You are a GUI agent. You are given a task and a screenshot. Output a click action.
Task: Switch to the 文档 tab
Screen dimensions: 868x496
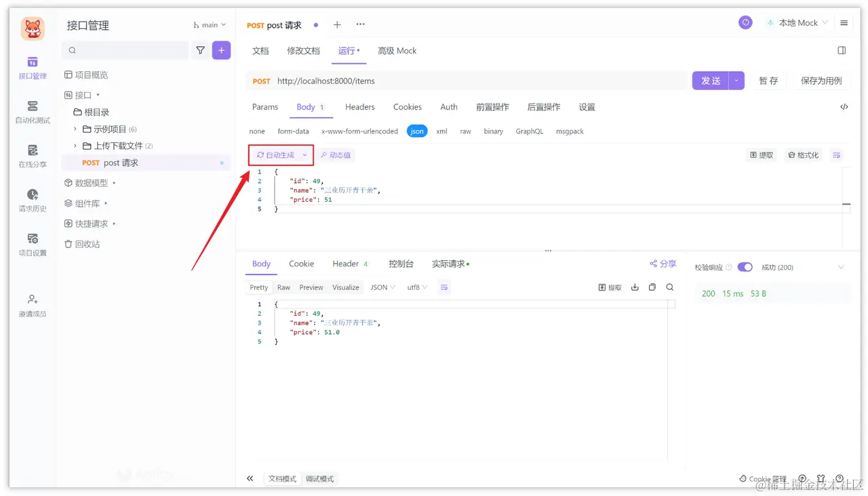tap(260, 51)
